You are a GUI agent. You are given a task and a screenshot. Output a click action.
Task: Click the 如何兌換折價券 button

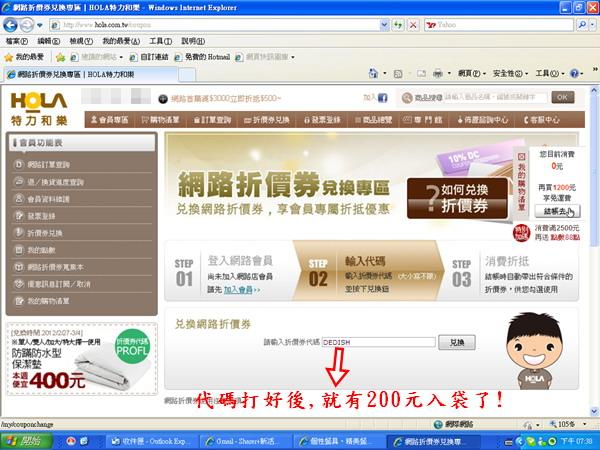[x=458, y=198]
